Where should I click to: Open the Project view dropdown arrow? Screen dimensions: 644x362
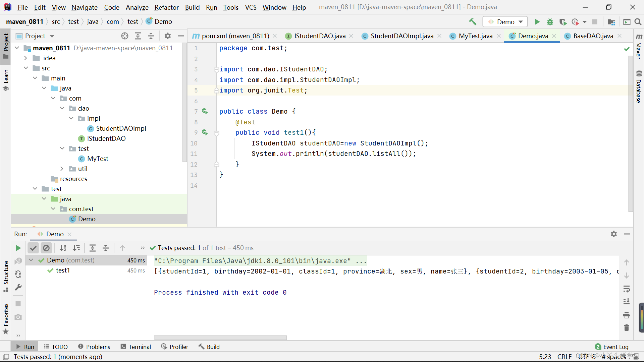coord(52,36)
